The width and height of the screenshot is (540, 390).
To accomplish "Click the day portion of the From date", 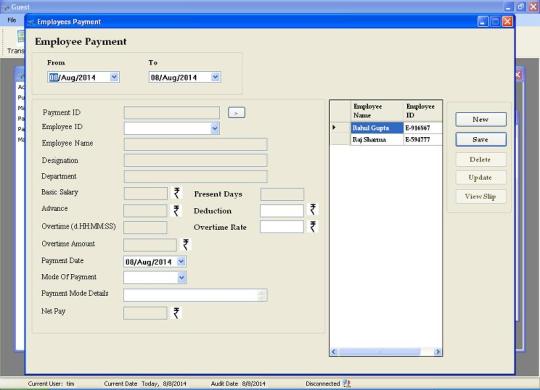I will click(x=53, y=78).
